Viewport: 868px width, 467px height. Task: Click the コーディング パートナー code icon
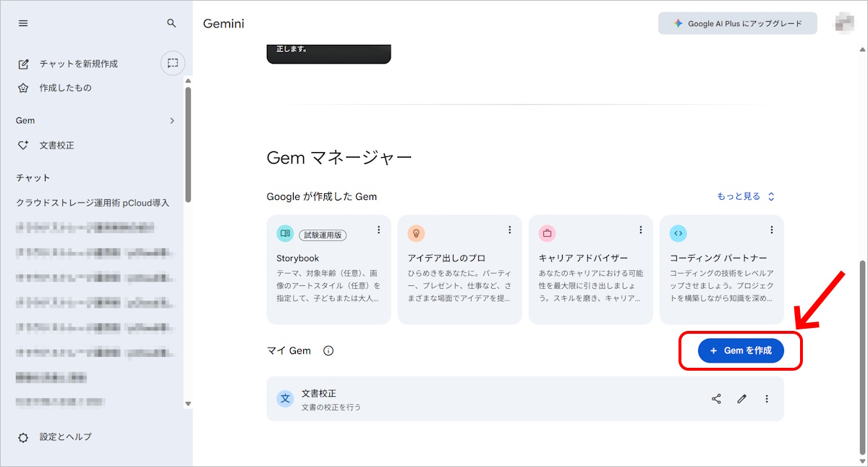678,233
